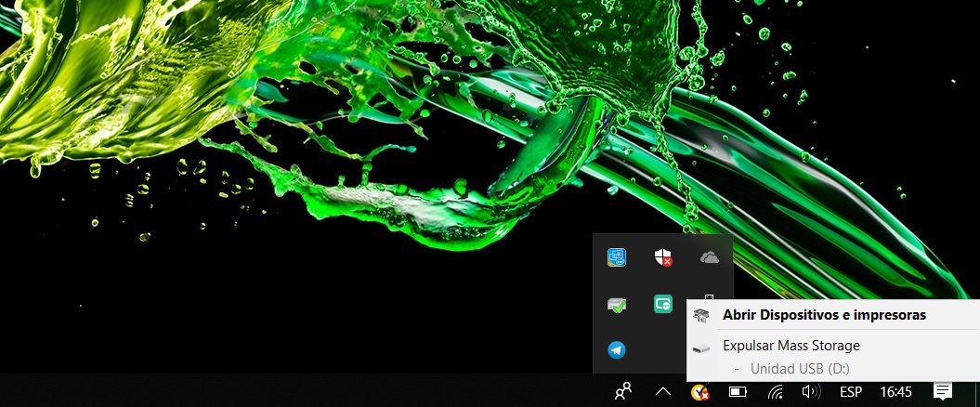Click the speaker volume icon
The width and height of the screenshot is (980, 407).
point(811,391)
